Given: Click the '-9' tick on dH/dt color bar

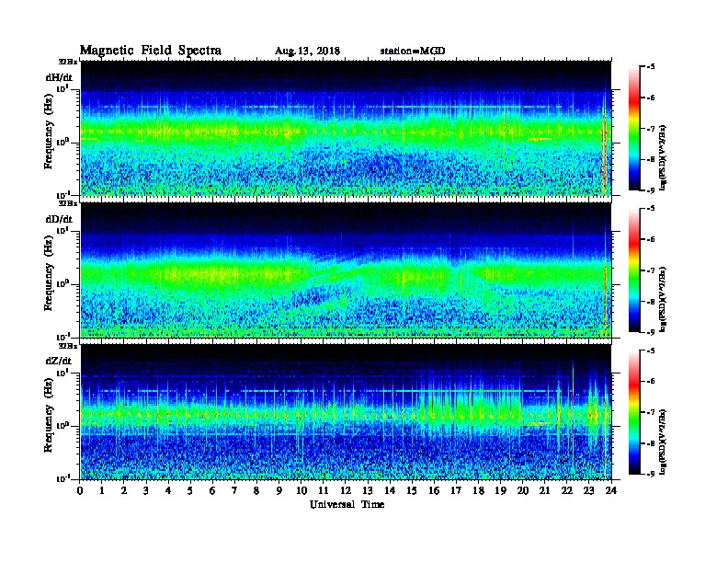Looking at the screenshot, I should [650, 190].
